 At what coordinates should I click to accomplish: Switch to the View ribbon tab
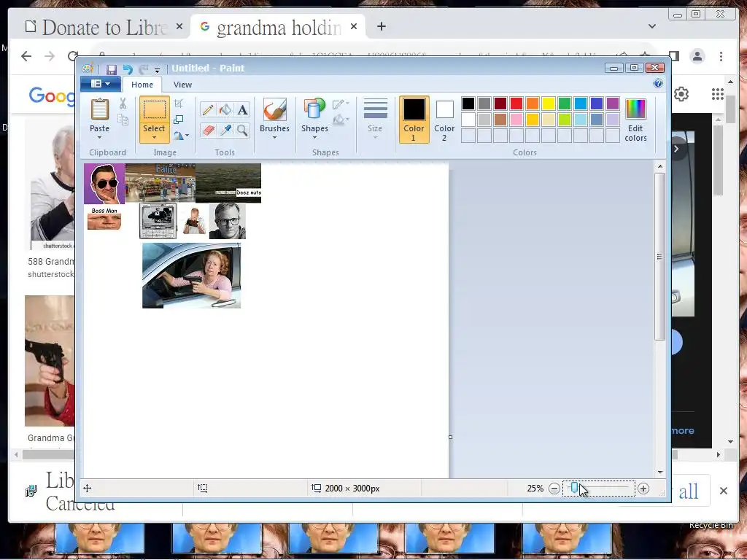pyautogui.click(x=182, y=85)
